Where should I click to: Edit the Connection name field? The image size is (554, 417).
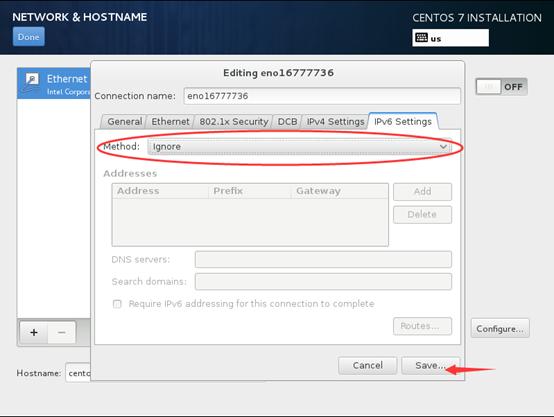pos(322,96)
